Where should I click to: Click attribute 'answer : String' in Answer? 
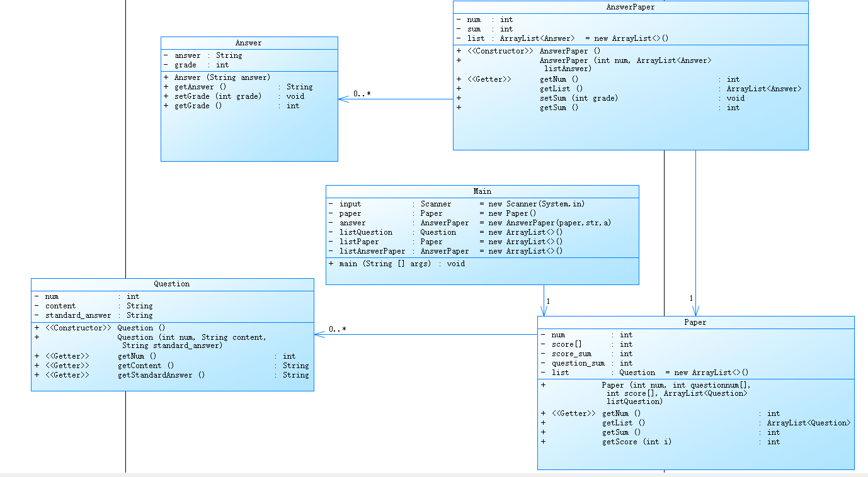[x=203, y=55]
